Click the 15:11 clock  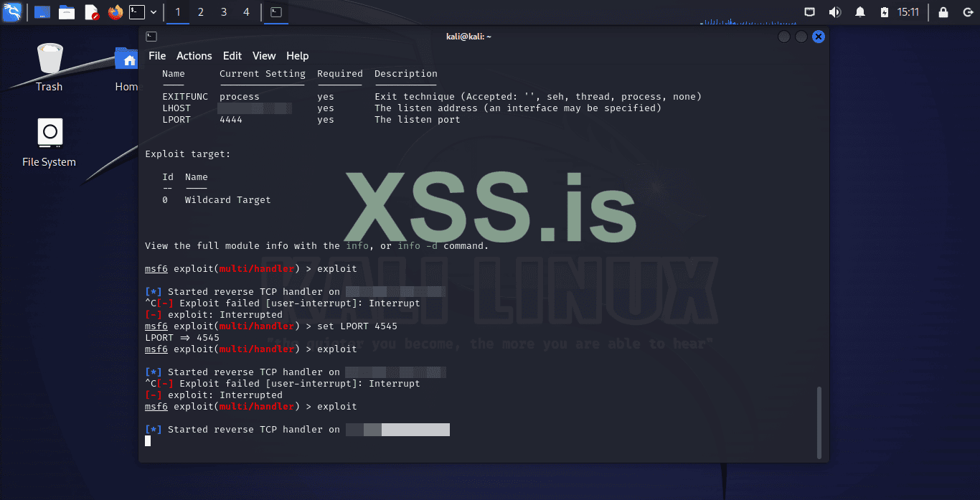tap(908, 12)
